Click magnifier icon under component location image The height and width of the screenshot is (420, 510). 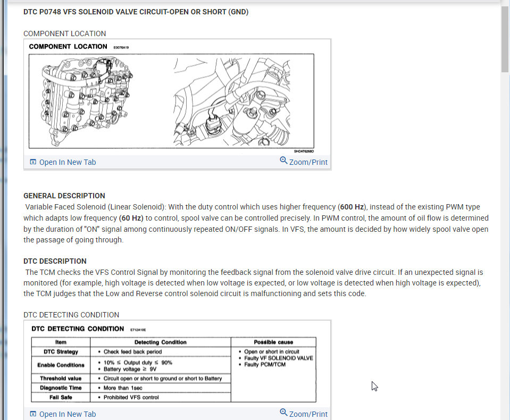[x=283, y=160]
